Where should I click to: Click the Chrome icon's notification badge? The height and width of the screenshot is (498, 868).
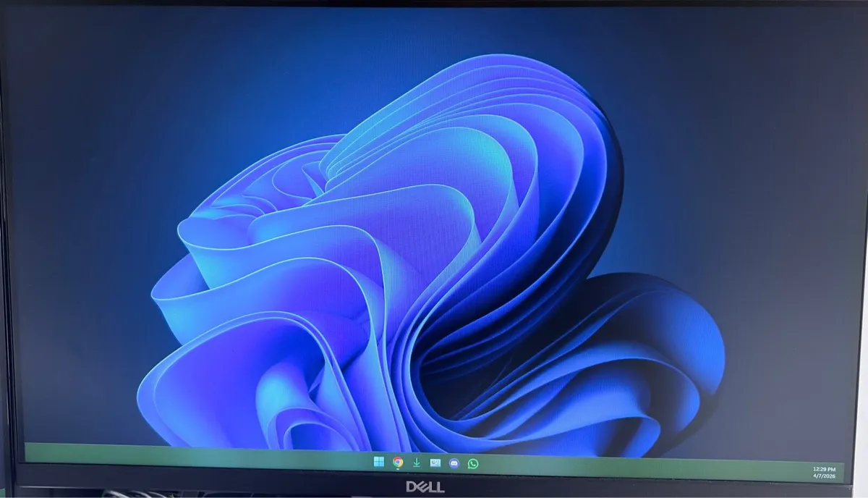[398, 469]
